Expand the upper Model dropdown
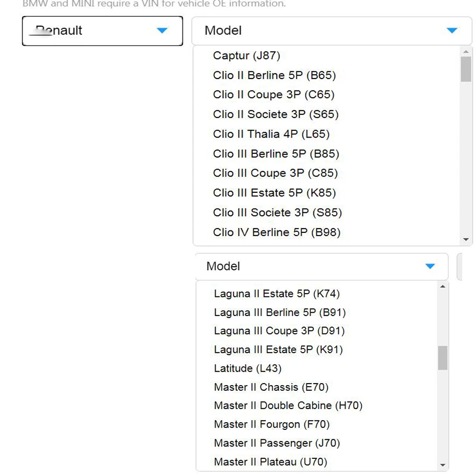 pyautogui.click(x=331, y=31)
